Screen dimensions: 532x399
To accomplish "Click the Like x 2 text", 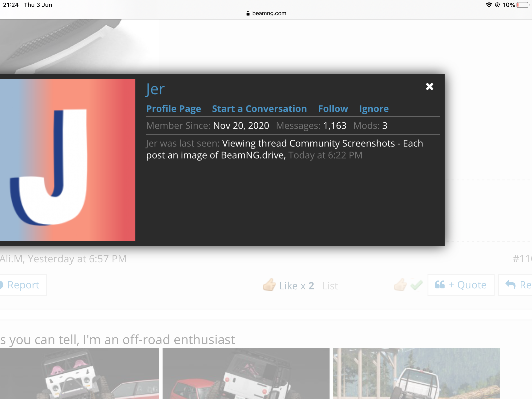I will [x=297, y=286].
